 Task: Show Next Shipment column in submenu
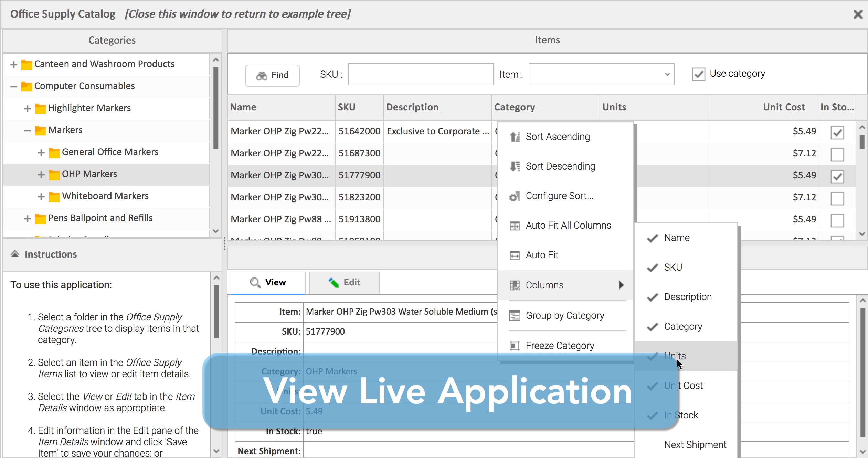[x=686, y=445]
